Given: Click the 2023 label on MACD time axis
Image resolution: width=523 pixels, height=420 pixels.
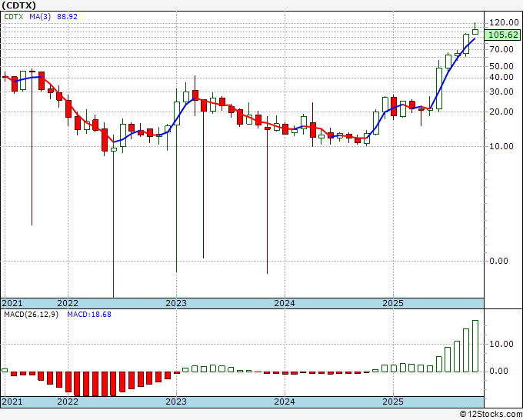Looking at the screenshot, I should coord(176,402).
